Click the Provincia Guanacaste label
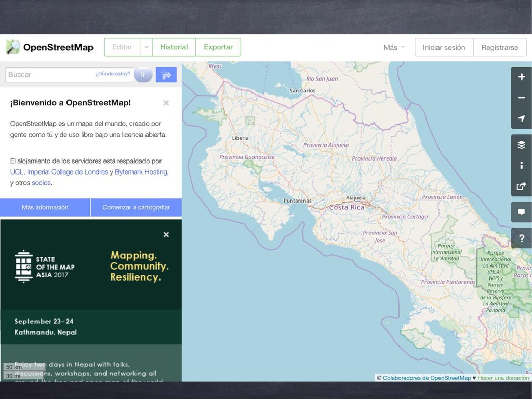Screen dimensions: 532x399 click(x=247, y=157)
